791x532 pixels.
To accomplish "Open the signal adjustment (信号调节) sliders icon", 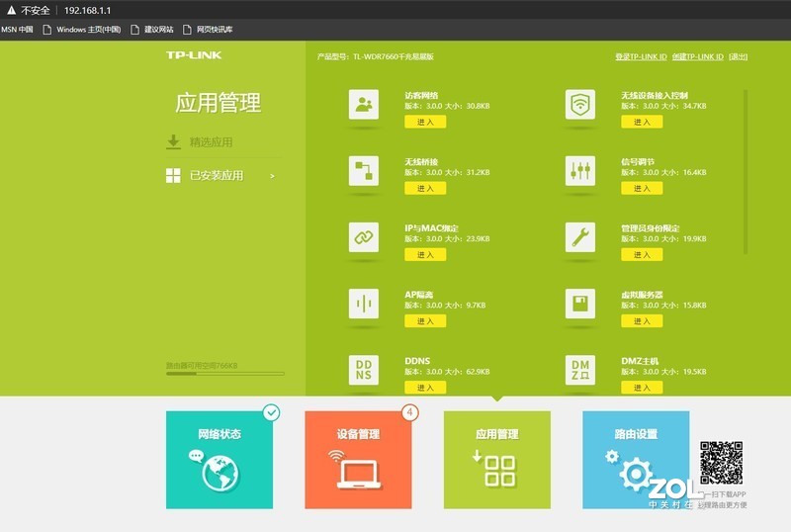I will pos(580,171).
